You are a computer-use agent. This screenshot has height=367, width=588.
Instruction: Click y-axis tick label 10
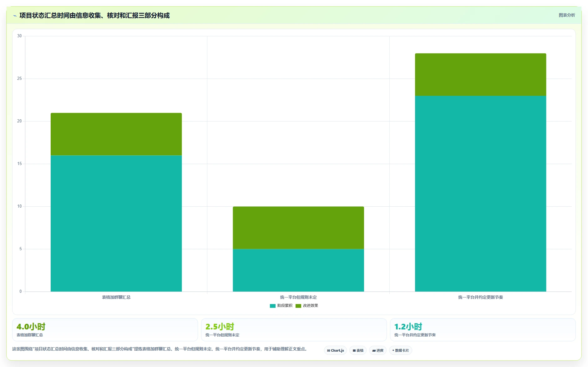19,206
